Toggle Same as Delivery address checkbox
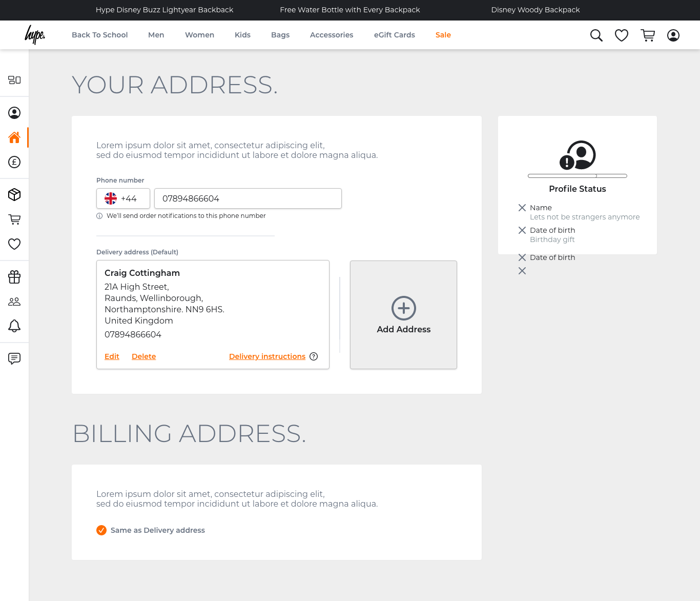 [101, 530]
